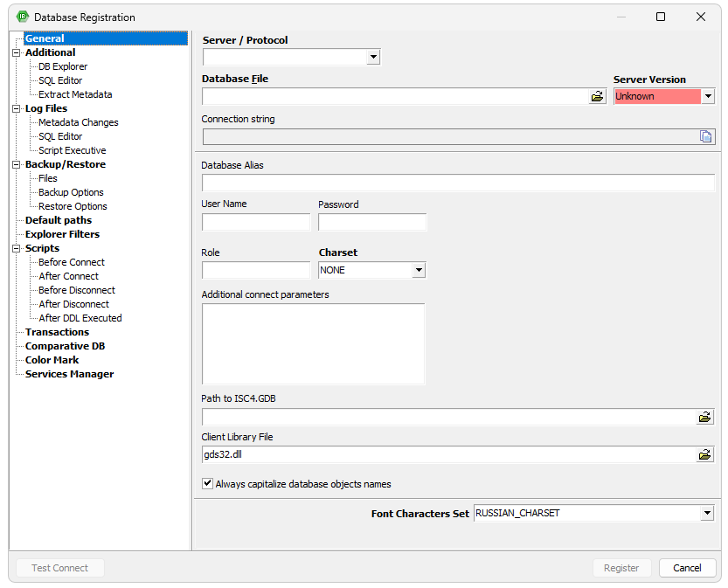Click the Cancel button
Screen dimensions: 728x588
687,568
